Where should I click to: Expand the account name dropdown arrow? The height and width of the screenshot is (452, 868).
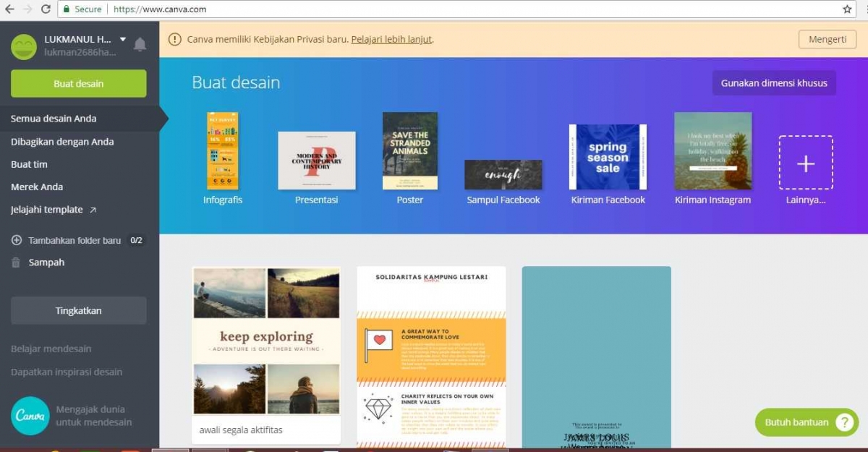tap(123, 39)
